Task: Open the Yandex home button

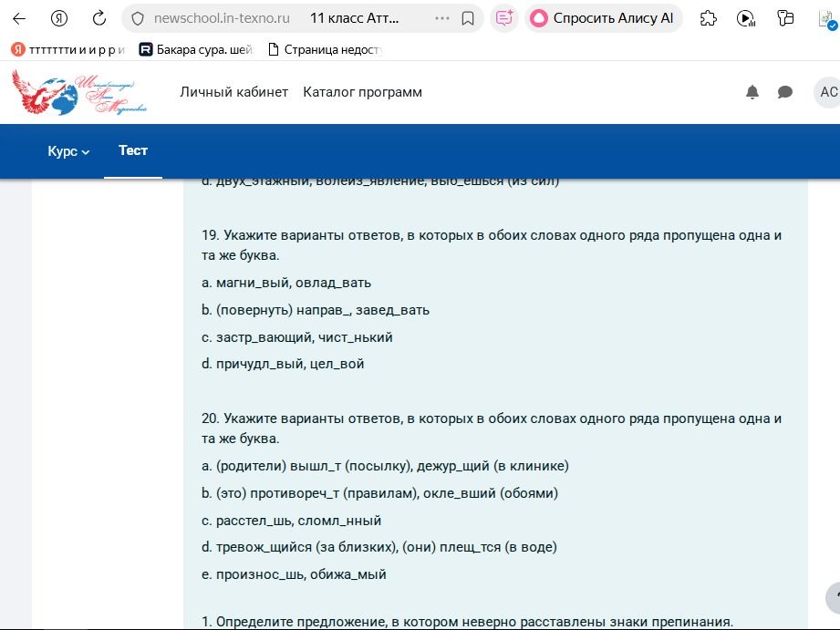Action: point(59,19)
